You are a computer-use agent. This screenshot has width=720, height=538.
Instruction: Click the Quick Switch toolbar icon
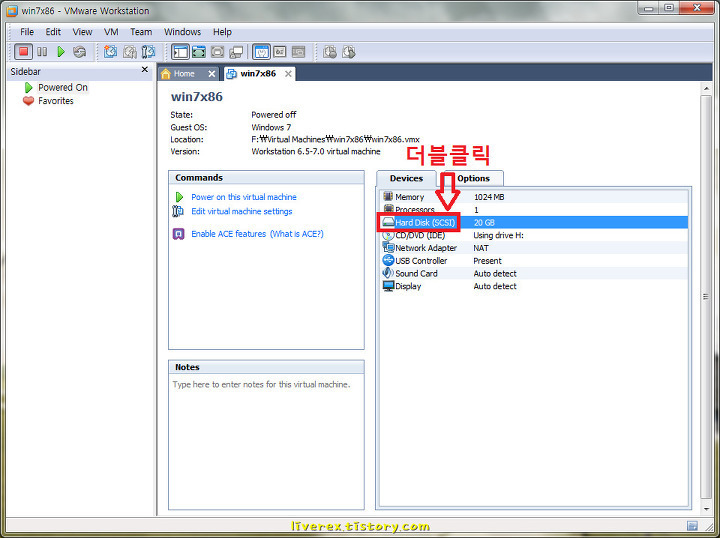[x=217, y=51]
